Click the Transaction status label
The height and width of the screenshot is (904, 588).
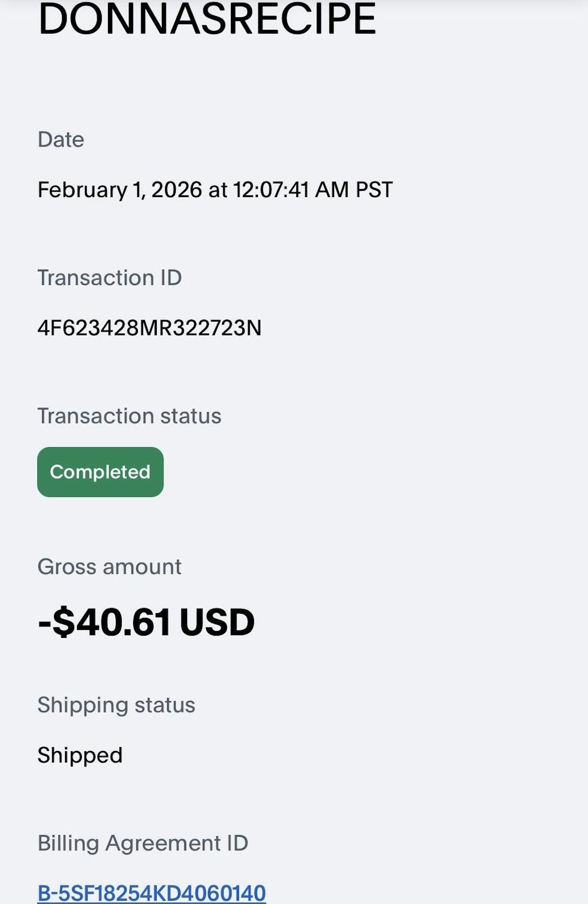point(129,416)
